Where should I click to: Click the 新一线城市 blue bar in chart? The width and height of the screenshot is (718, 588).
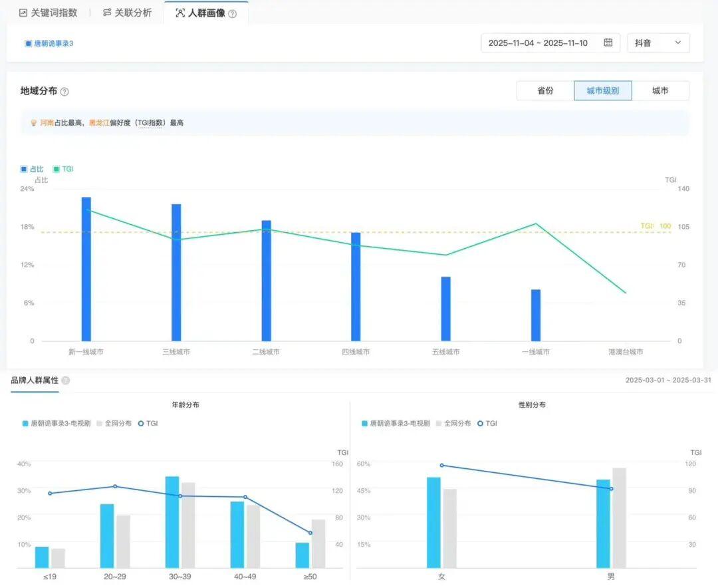coord(86,269)
